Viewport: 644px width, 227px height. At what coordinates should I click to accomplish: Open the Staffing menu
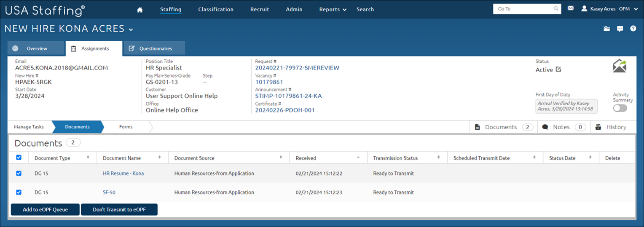(x=171, y=9)
